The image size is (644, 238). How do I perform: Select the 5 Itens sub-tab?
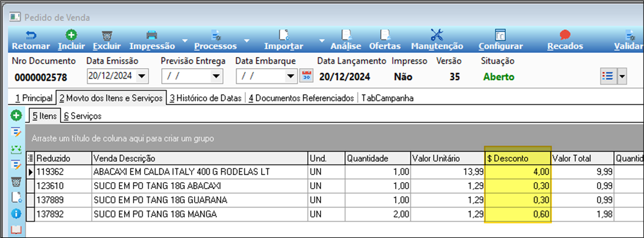pos(44,116)
